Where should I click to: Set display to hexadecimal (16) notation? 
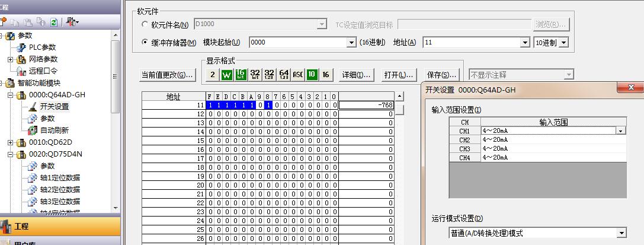click(x=326, y=75)
